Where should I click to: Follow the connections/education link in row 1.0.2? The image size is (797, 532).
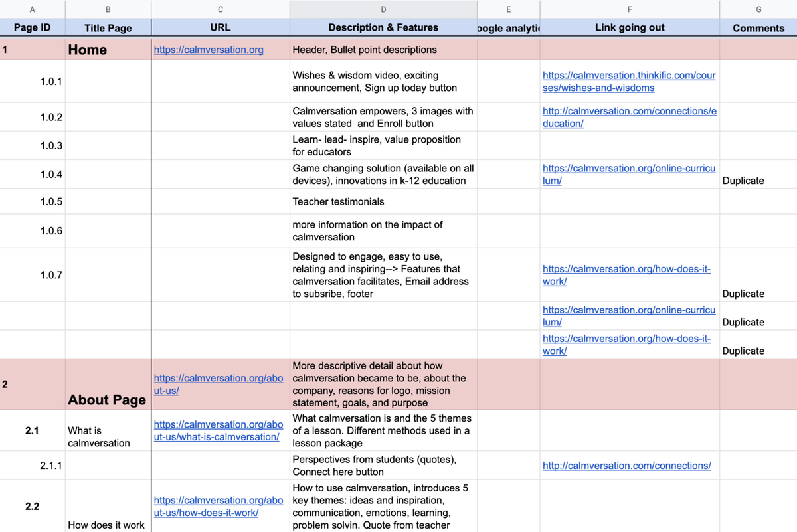pos(629,117)
